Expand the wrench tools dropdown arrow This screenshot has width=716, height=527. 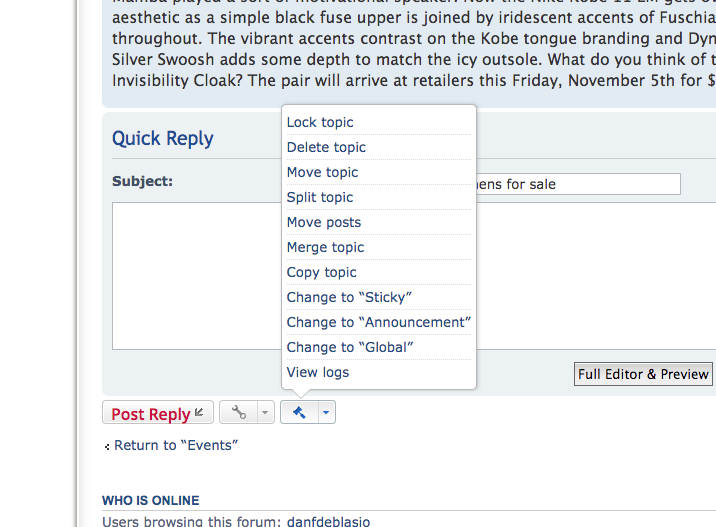pos(264,412)
